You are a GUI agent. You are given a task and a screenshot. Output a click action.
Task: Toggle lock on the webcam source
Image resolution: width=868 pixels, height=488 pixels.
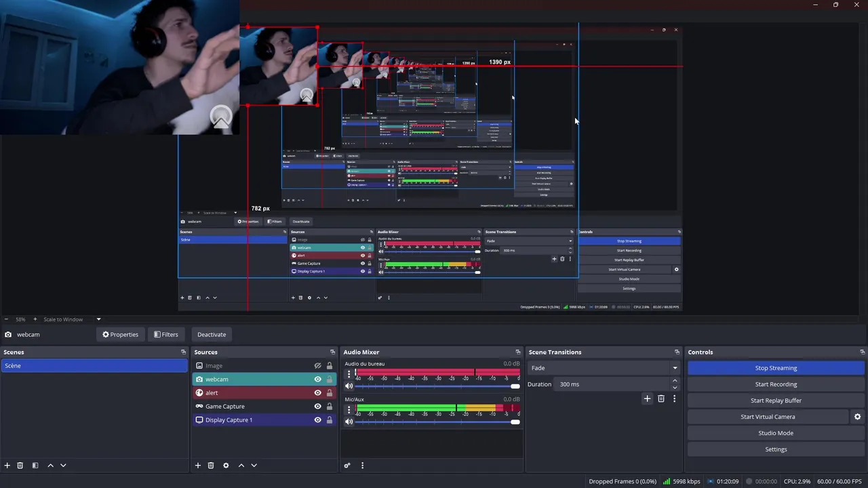tap(330, 380)
